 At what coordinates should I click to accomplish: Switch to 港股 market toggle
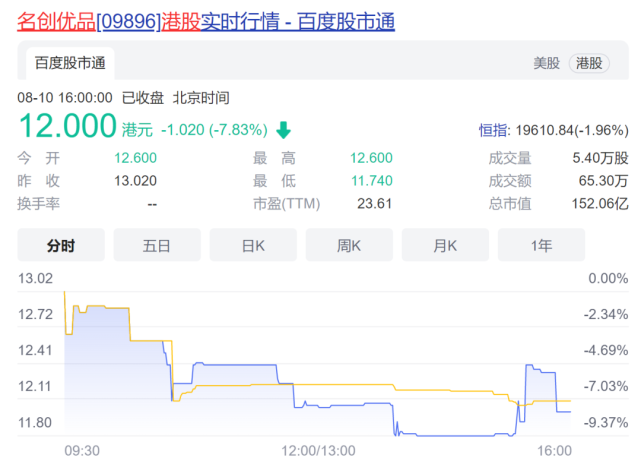point(589,63)
